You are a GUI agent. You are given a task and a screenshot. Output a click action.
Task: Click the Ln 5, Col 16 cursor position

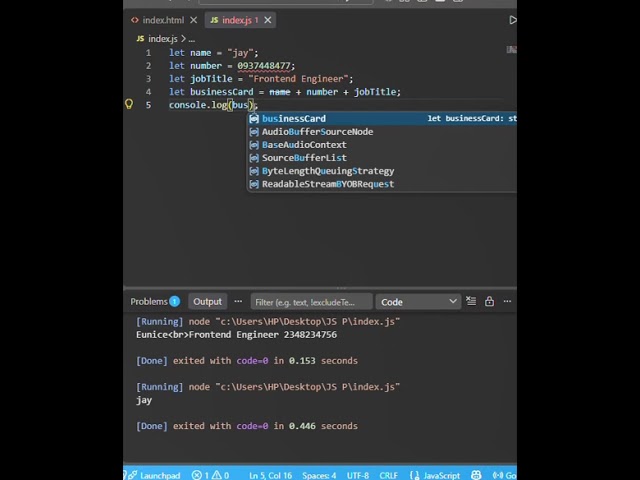(x=271, y=475)
